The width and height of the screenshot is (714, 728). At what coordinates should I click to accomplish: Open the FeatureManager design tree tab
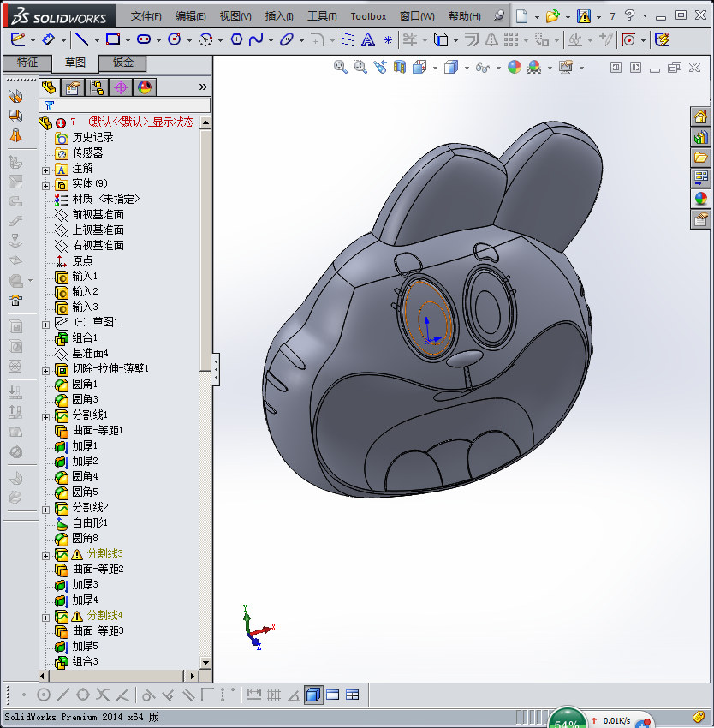49,87
